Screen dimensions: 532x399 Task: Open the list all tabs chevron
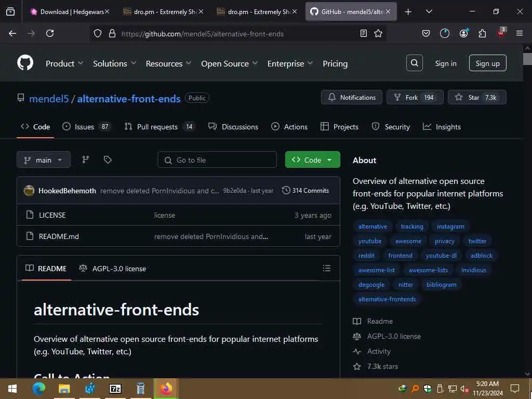pyautogui.click(x=429, y=11)
